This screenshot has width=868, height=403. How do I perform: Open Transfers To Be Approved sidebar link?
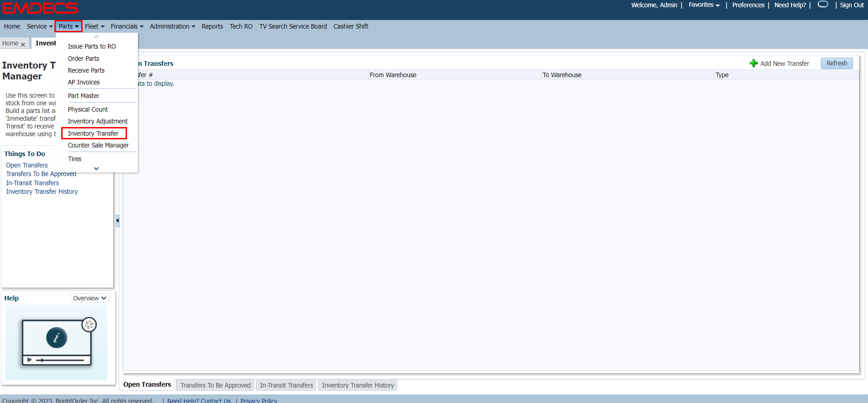click(41, 174)
